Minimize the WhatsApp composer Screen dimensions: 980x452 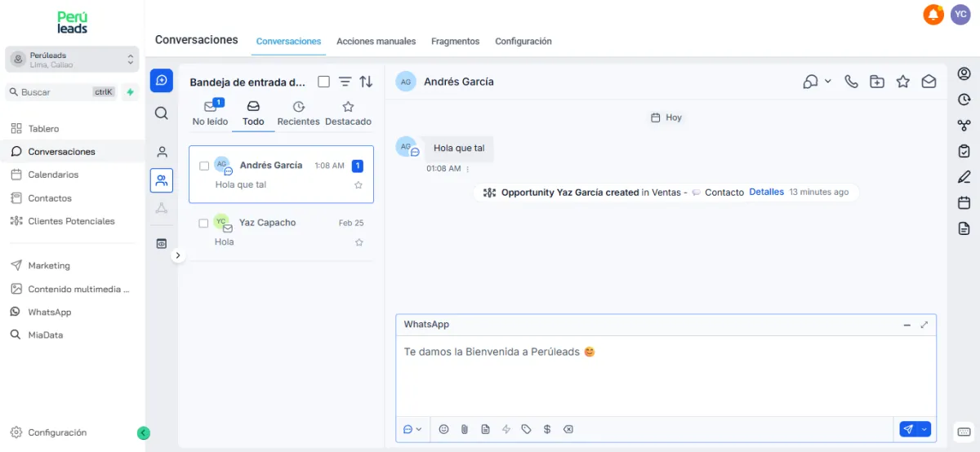(x=906, y=325)
